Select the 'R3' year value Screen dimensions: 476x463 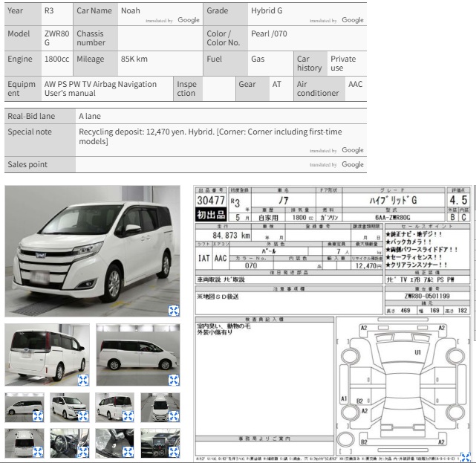(49, 10)
